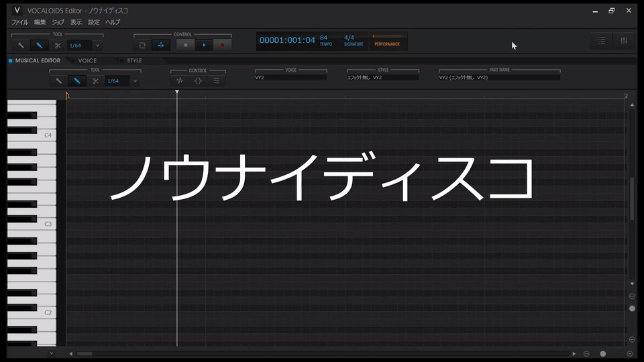Click the horizontal zoom slider knob
The image size is (644, 362).
click(603, 353)
